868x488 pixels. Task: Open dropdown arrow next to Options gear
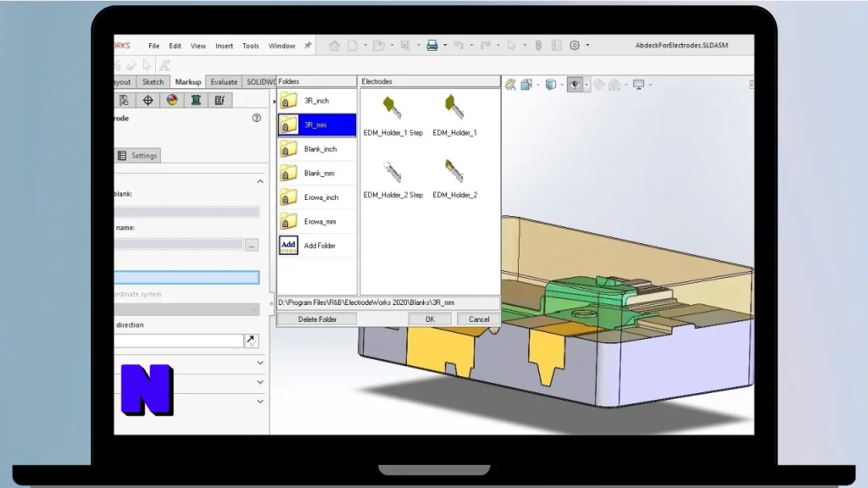(x=587, y=46)
